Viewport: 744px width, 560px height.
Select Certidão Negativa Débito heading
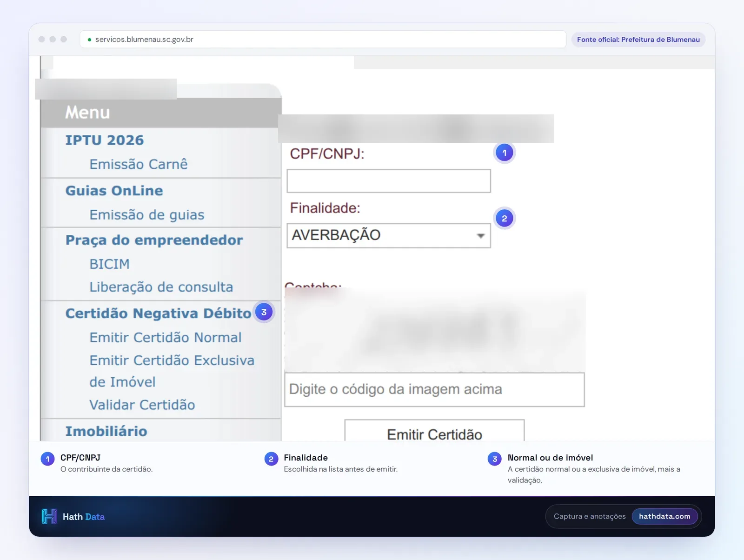pos(158,313)
